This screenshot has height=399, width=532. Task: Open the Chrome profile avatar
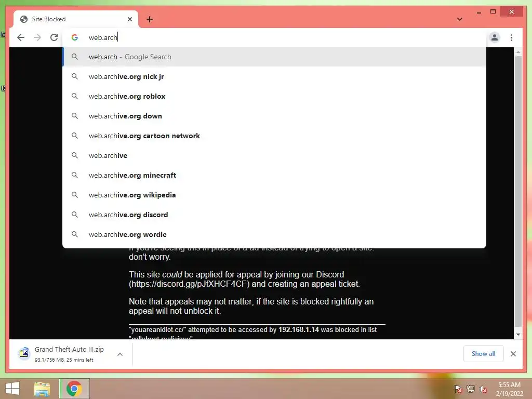[x=495, y=37]
